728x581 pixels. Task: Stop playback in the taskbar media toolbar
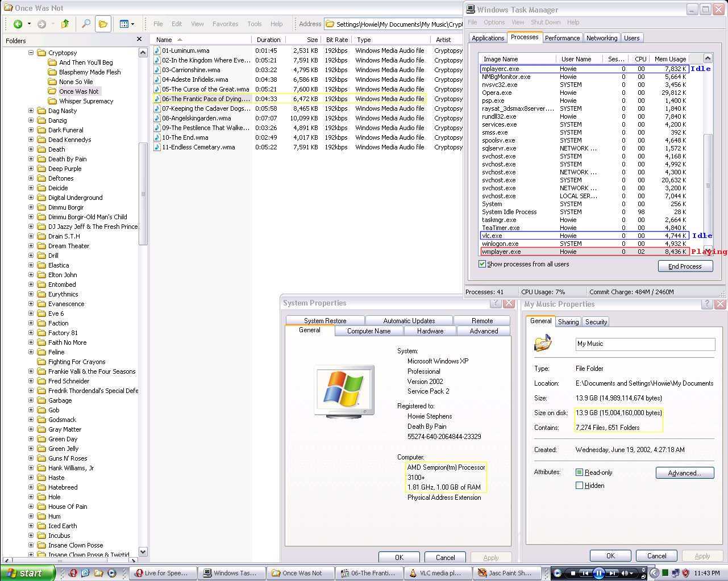[x=573, y=573]
